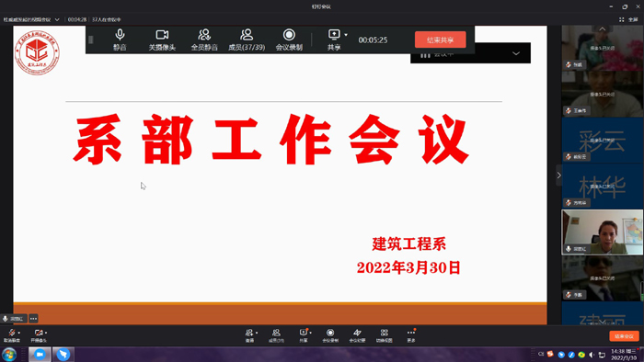Turn off camera with 关摄像头 icon
The height and width of the screenshot is (362, 644).
(x=162, y=35)
